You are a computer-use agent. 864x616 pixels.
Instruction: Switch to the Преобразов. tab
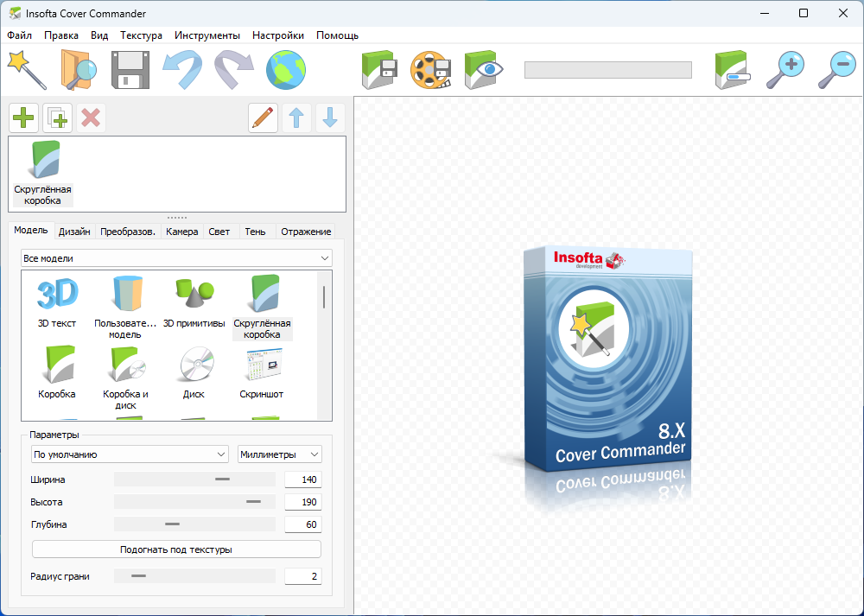128,232
